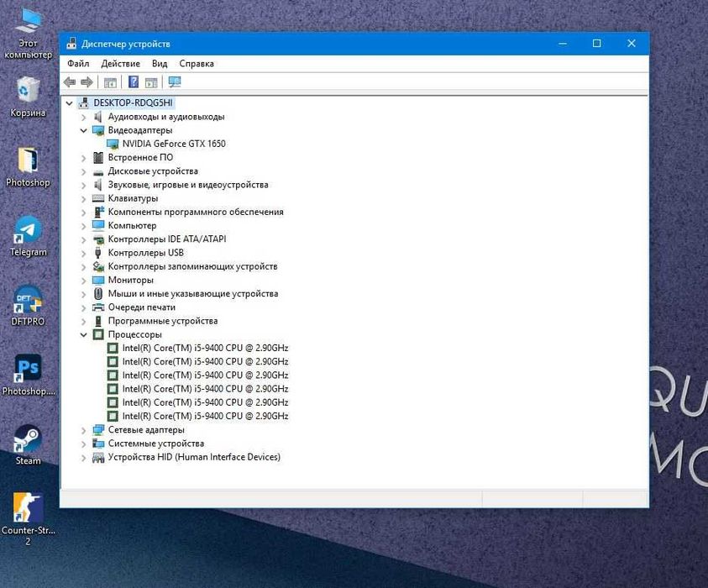Open the Этот компьютер desktop icon
Viewport: 708px width, 588px height.
point(28,34)
